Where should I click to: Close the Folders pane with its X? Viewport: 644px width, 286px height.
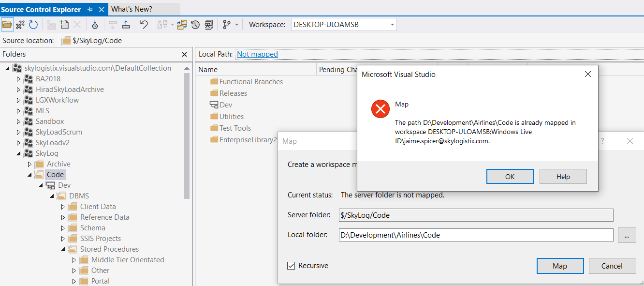pyautogui.click(x=184, y=55)
